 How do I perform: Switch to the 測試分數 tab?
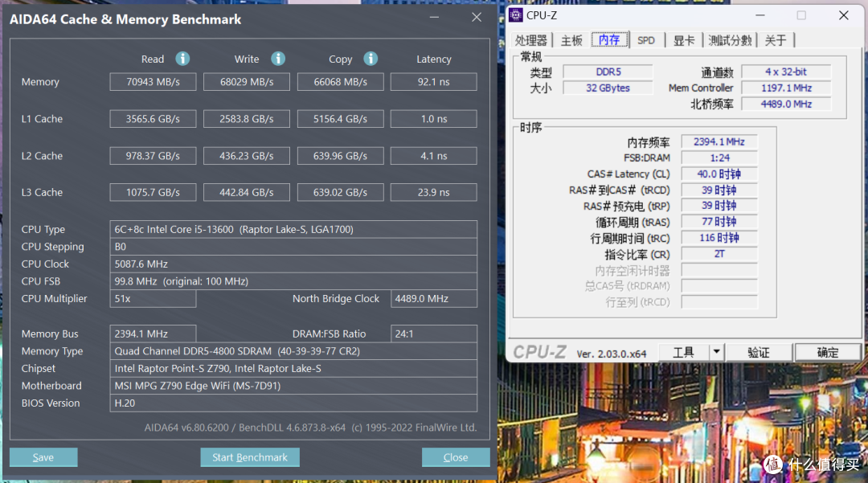(730, 40)
